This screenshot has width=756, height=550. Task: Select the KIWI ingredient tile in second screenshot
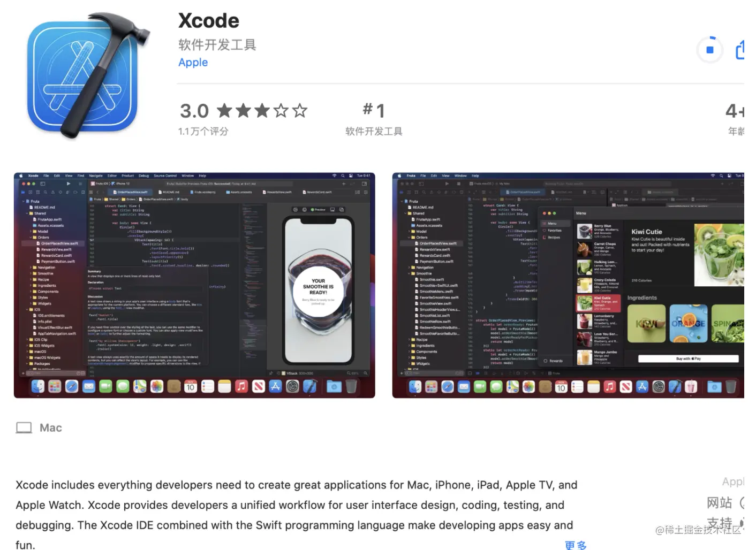646,324
